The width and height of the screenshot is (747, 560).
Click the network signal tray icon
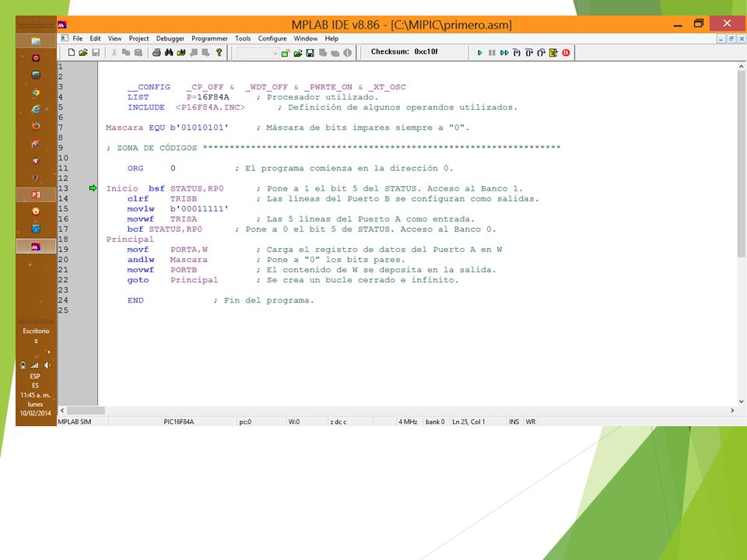(x=35, y=366)
